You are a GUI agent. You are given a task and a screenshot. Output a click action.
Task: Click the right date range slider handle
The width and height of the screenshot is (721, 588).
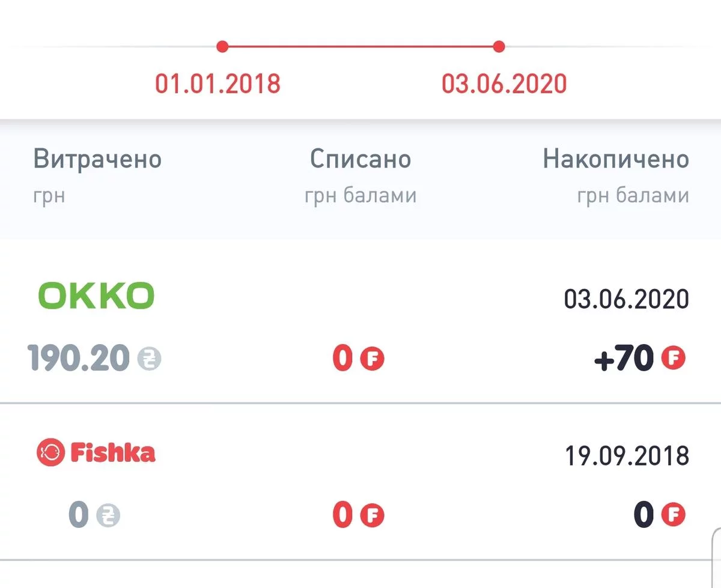(499, 46)
